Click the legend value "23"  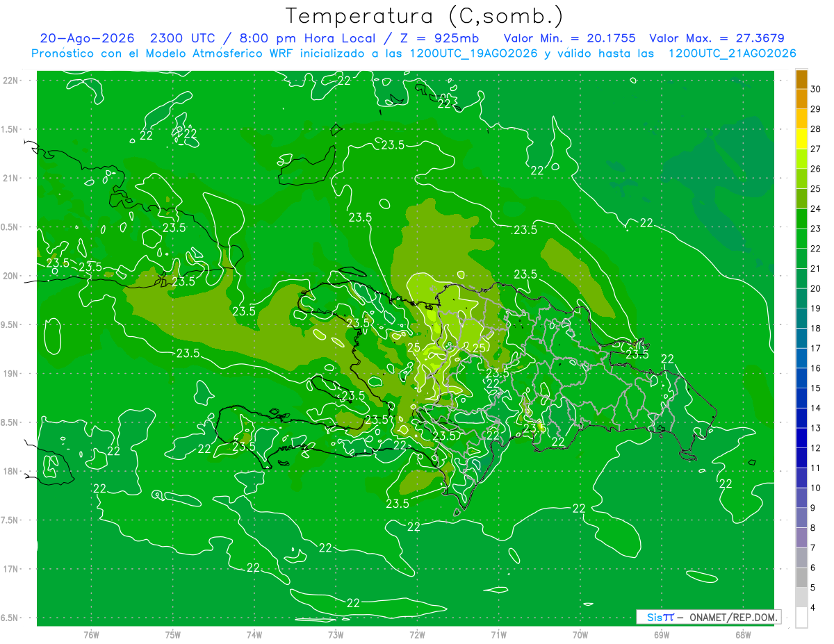click(816, 229)
